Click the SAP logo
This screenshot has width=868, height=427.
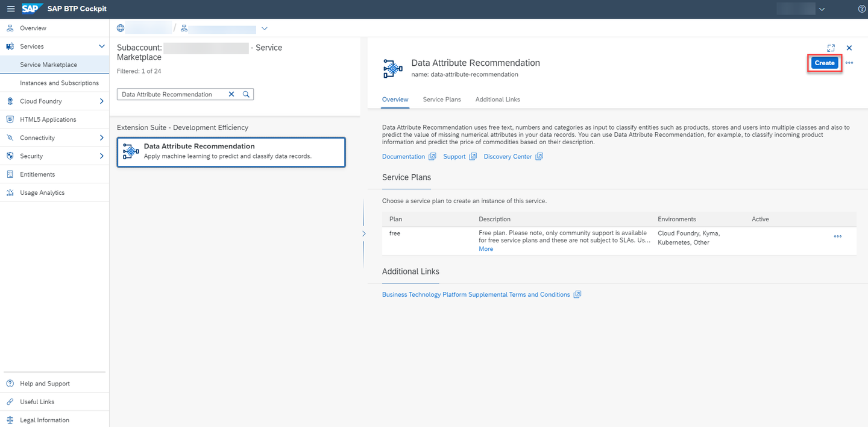(31, 9)
